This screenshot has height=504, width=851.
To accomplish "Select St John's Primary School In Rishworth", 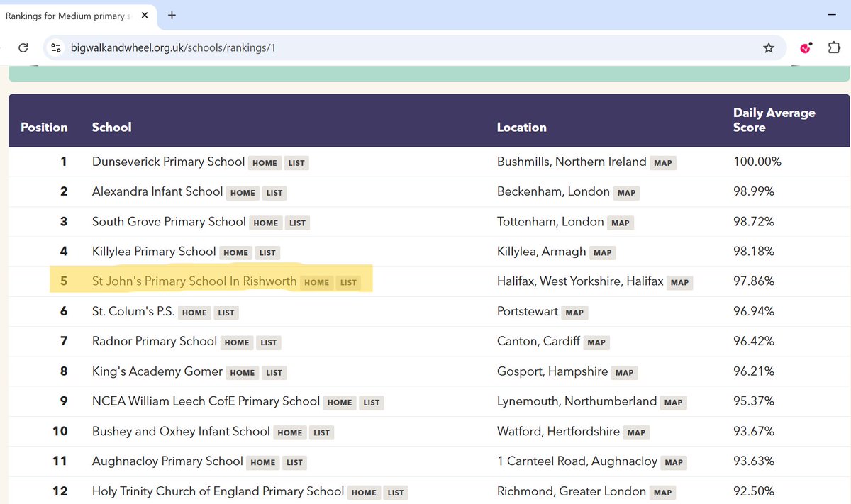I will point(194,281).
